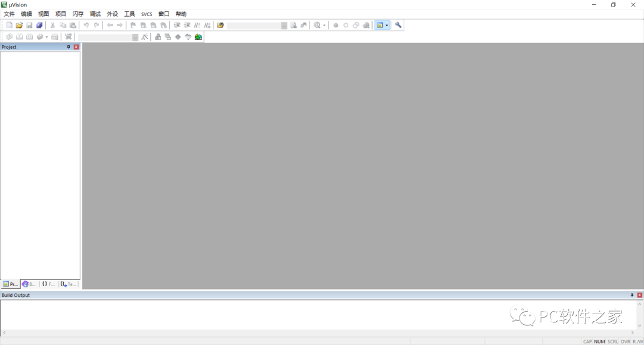Click the Incremental Find icon
The width and height of the screenshot is (644, 345).
click(304, 25)
